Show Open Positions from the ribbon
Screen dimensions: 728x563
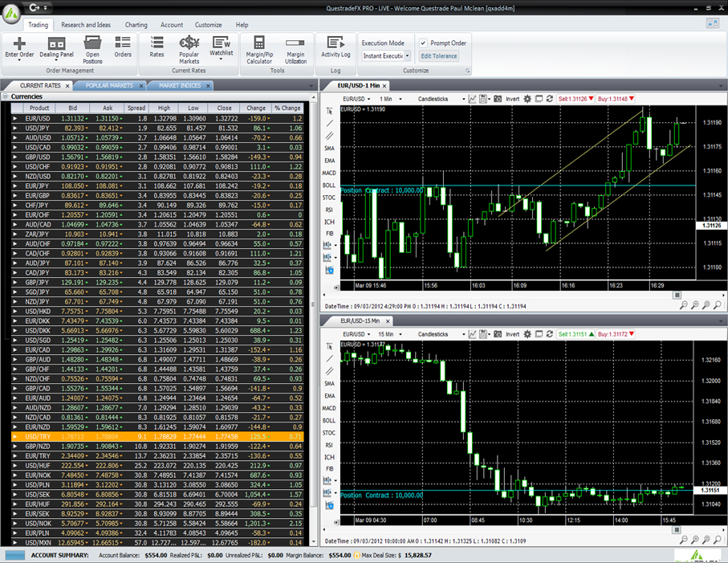92,50
